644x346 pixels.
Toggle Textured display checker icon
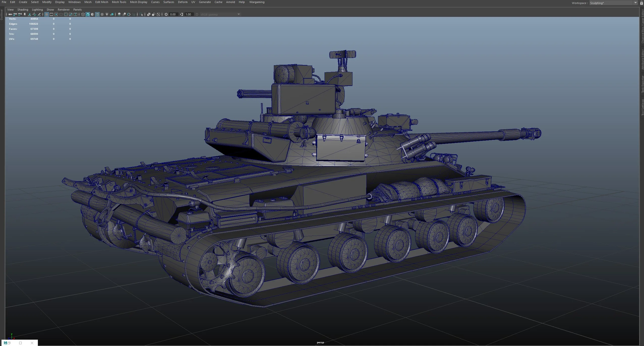[102, 14]
